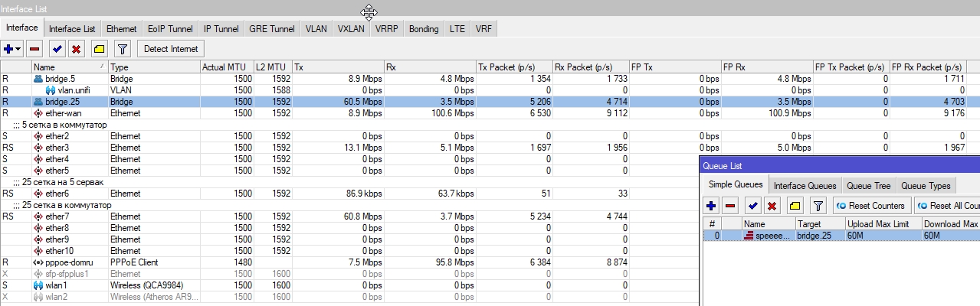Select the ether10 row name

click(x=60, y=251)
